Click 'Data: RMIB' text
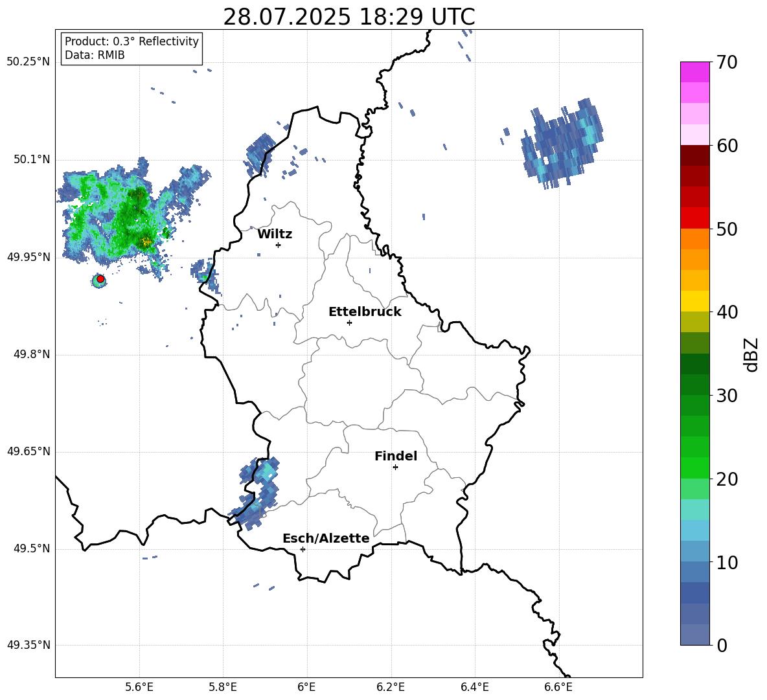 click(95, 55)
